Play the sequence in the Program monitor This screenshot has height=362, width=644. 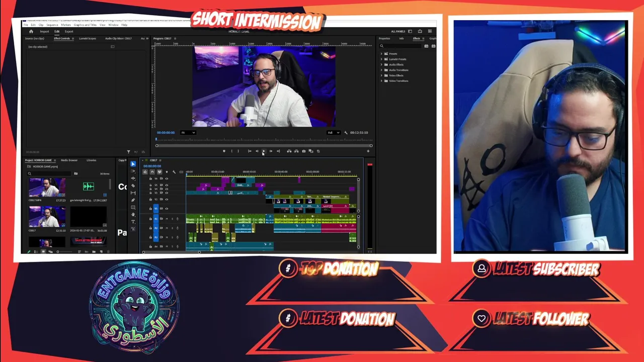[264, 151]
